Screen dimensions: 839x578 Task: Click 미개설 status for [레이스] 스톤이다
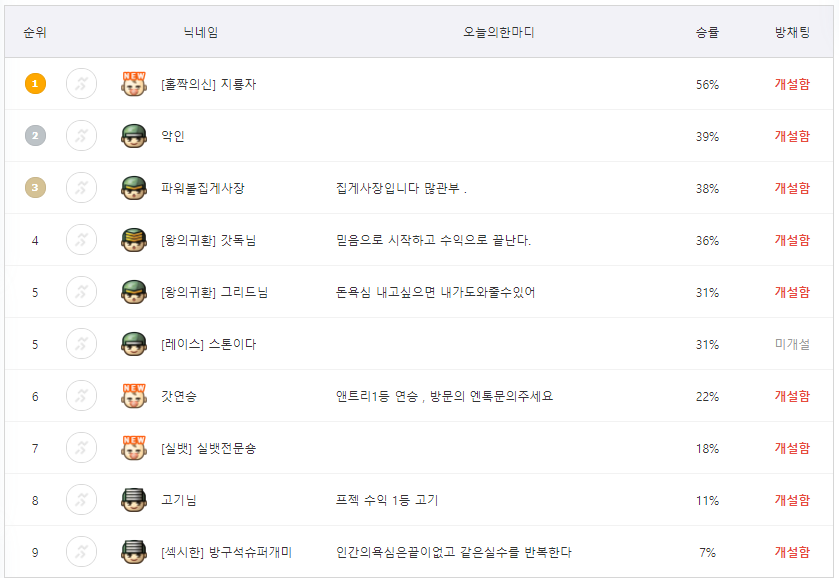[792, 344]
